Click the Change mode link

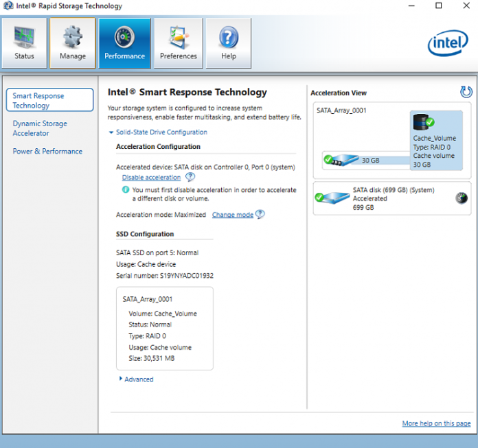(x=232, y=215)
